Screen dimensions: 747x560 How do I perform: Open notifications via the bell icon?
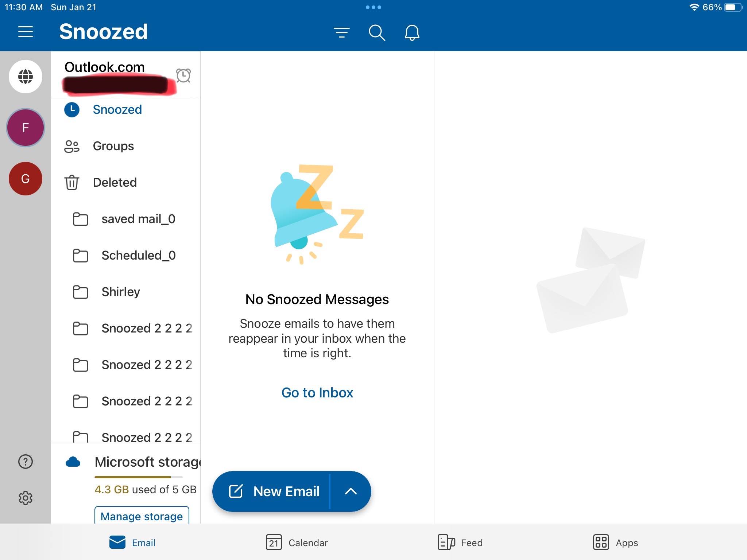pyautogui.click(x=412, y=32)
